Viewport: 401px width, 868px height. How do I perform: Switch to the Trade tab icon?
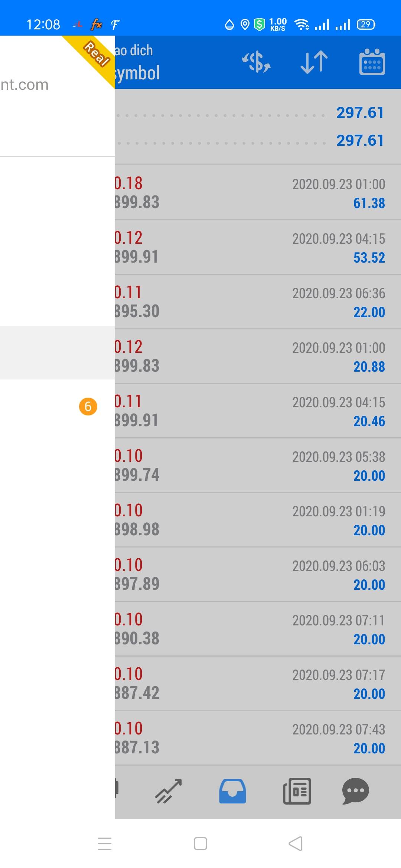point(169,791)
